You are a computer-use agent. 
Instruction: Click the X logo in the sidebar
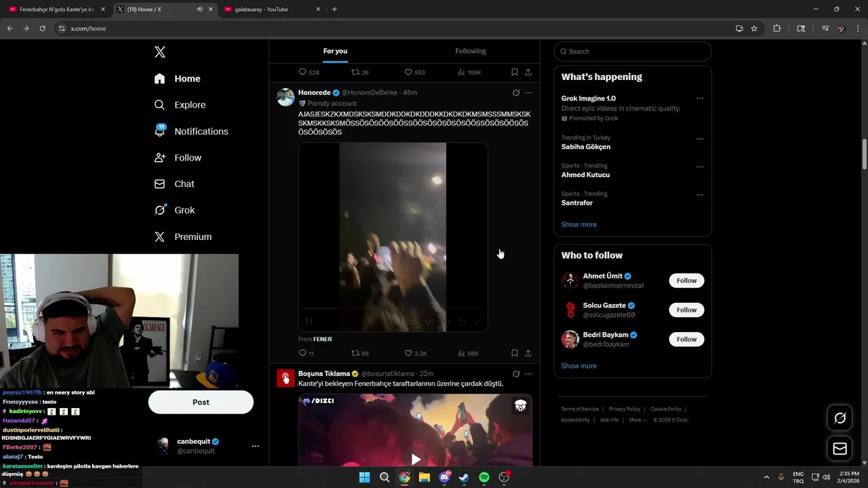[x=159, y=52]
